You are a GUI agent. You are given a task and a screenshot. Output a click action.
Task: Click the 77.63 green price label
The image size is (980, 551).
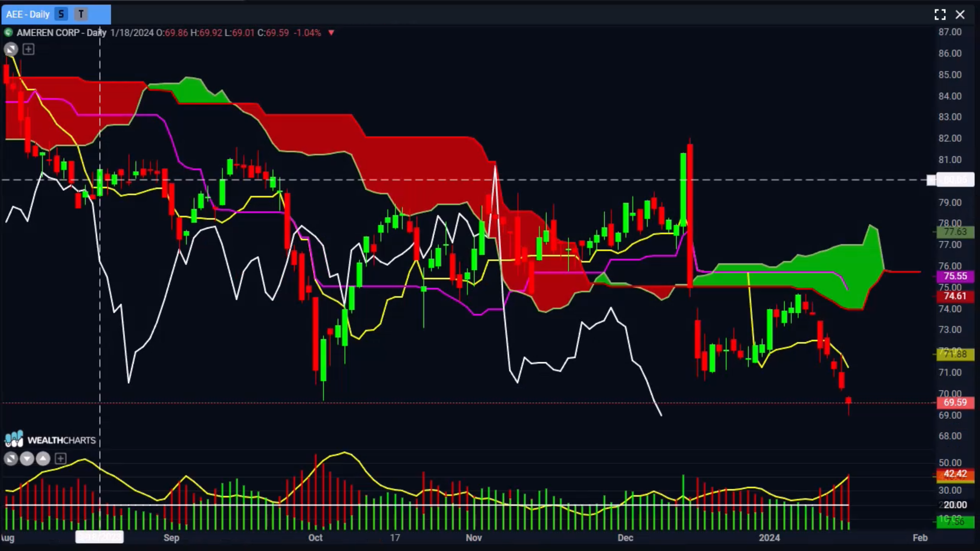coord(955,232)
